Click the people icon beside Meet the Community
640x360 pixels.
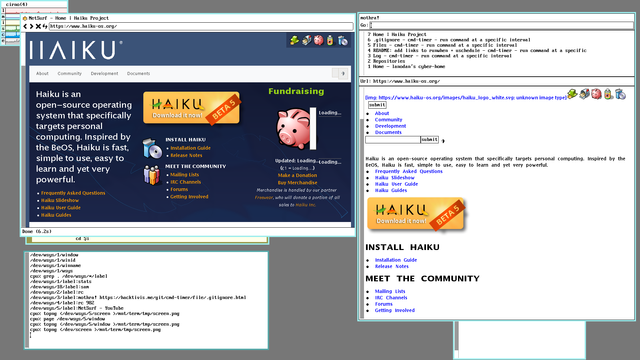click(152, 175)
